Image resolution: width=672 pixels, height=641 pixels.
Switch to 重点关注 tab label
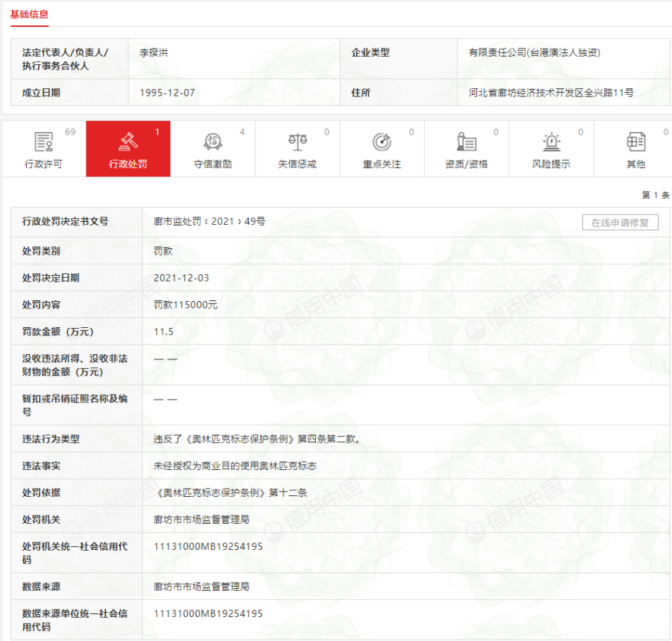(x=382, y=164)
